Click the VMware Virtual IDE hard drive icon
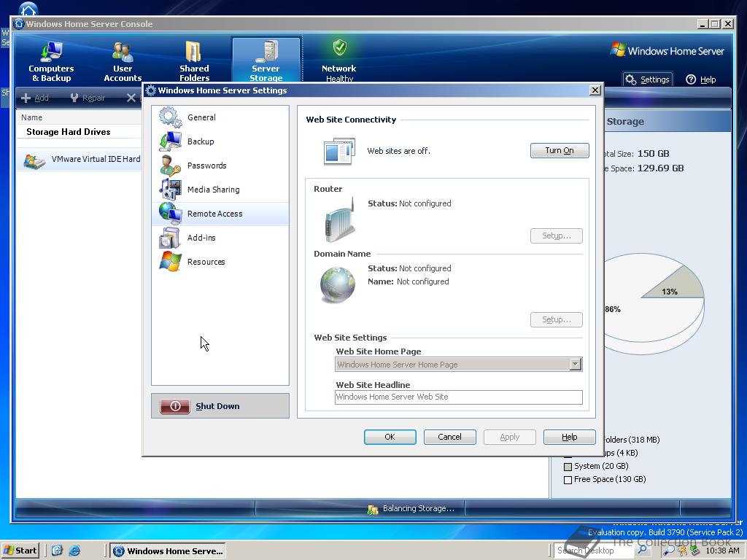 click(34, 161)
